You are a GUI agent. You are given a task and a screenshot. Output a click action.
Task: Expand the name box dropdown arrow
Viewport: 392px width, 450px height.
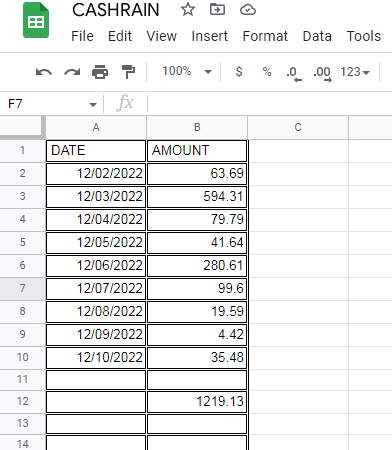pyautogui.click(x=93, y=105)
